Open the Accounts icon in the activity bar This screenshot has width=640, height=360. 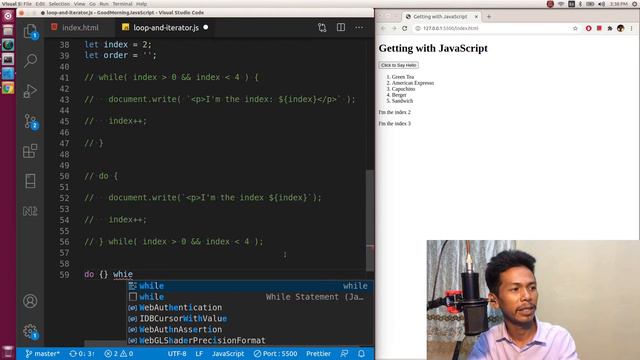tap(30, 301)
